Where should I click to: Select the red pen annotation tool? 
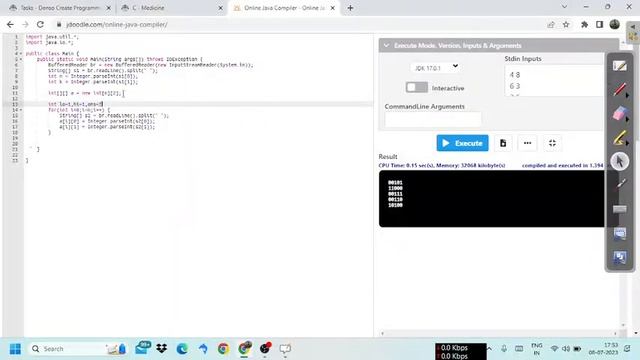pos(619,89)
